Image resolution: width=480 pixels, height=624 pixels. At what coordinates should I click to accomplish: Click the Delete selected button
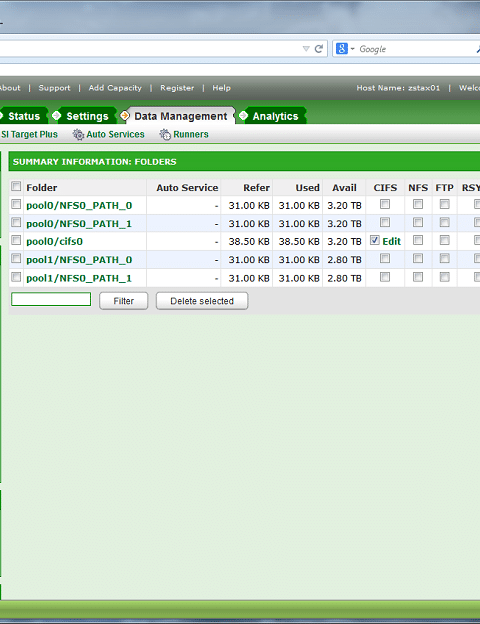click(202, 301)
